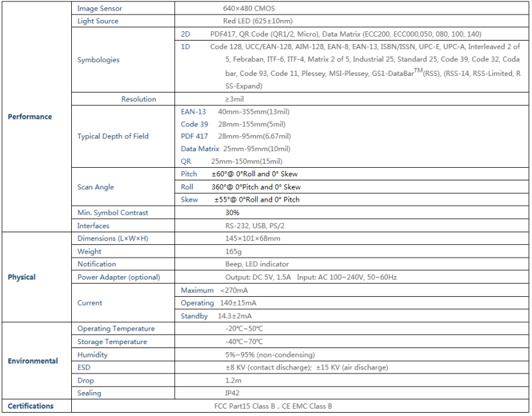This screenshot has width=532, height=416.
Task: Click the Power Adapter (optional) label
Action: (x=119, y=278)
